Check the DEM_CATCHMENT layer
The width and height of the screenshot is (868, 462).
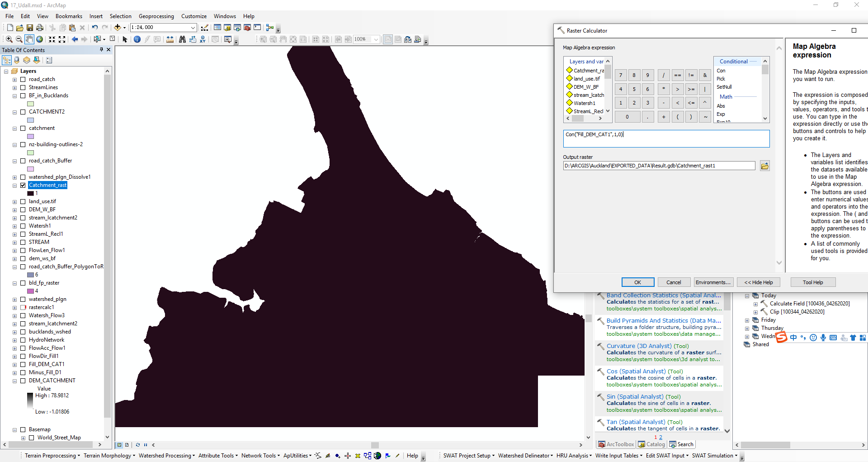(23, 381)
